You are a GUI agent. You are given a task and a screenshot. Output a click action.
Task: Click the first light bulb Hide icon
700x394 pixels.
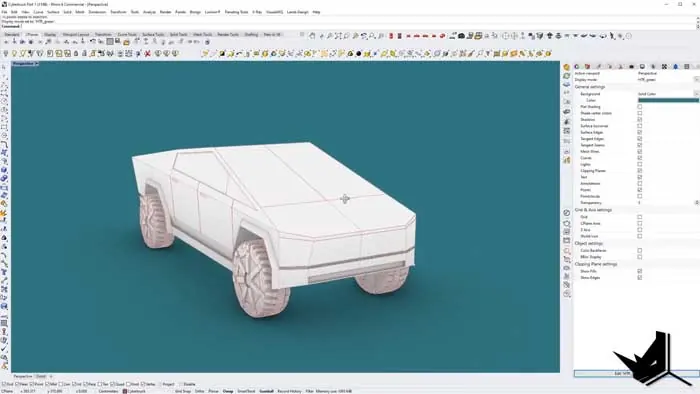[x=6, y=54]
